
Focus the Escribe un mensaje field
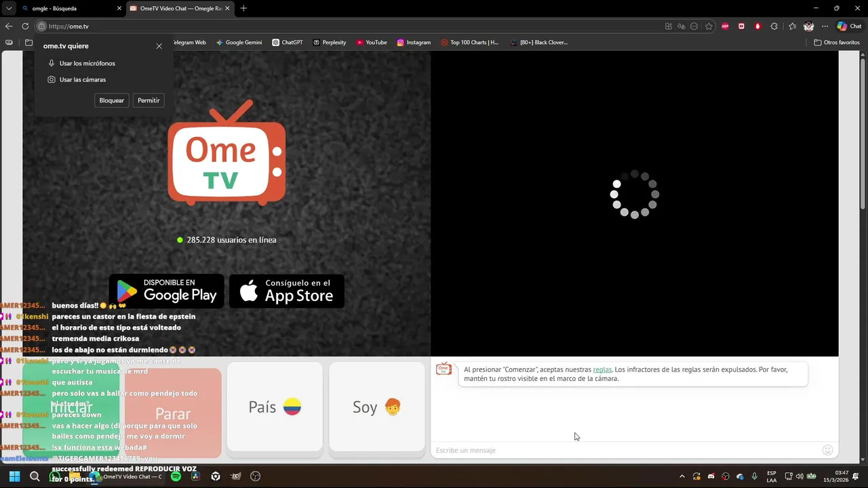(x=624, y=450)
